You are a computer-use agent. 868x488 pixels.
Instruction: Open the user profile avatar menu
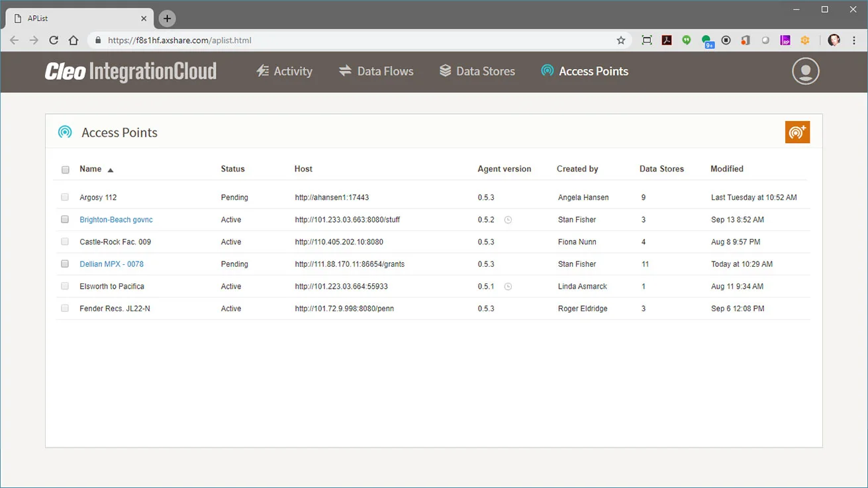[x=806, y=72]
